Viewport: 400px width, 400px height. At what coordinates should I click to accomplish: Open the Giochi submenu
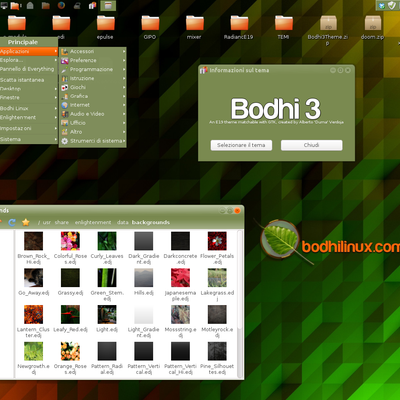tap(93, 87)
